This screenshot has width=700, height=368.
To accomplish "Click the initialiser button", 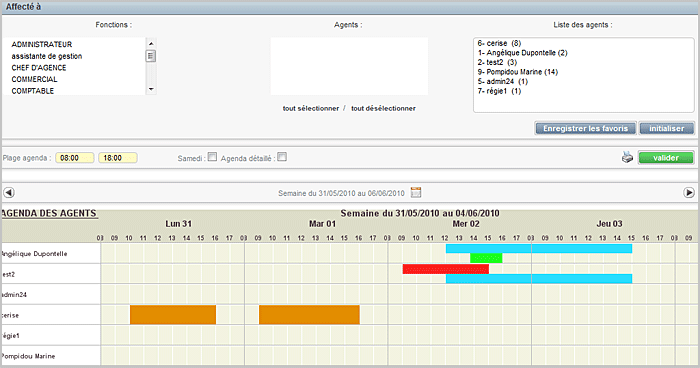I will tap(667, 129).
